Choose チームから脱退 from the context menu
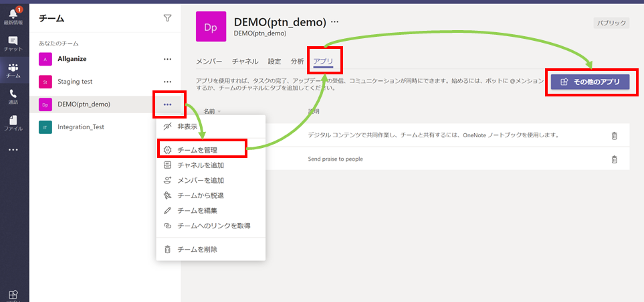644x302 pixels. click(211, 196)
